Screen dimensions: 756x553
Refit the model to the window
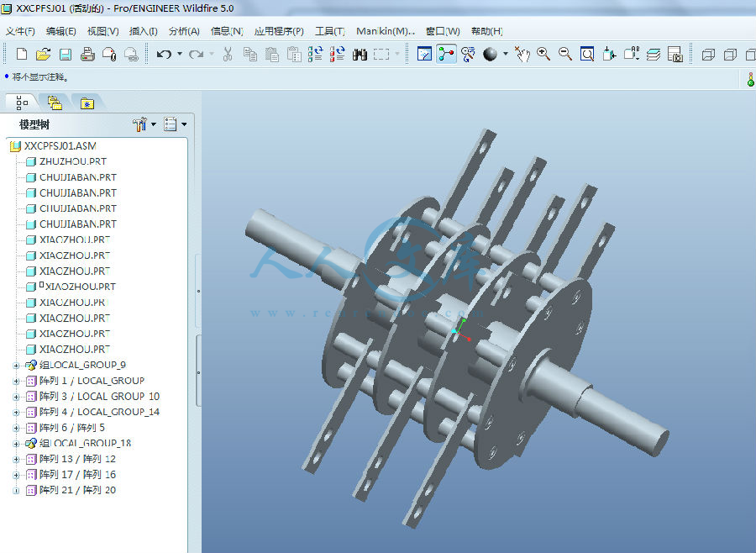(x=587, y=54)
